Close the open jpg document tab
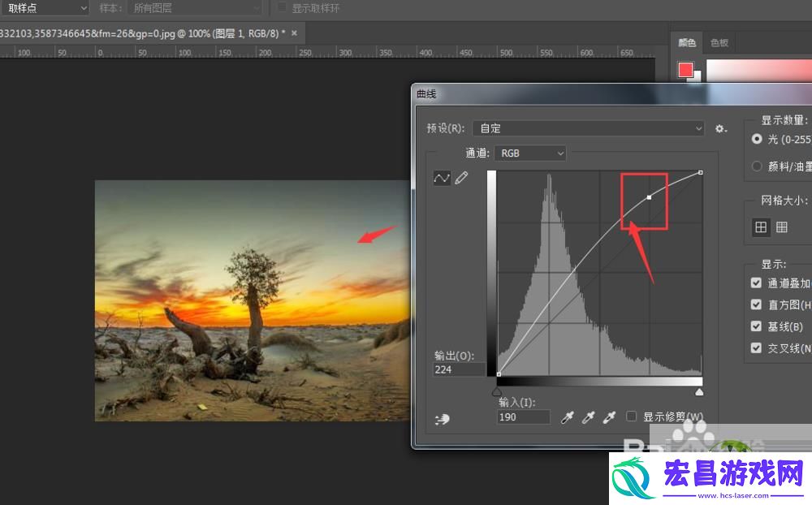Viewport: 812px width, 505px height. pos(294,33)
